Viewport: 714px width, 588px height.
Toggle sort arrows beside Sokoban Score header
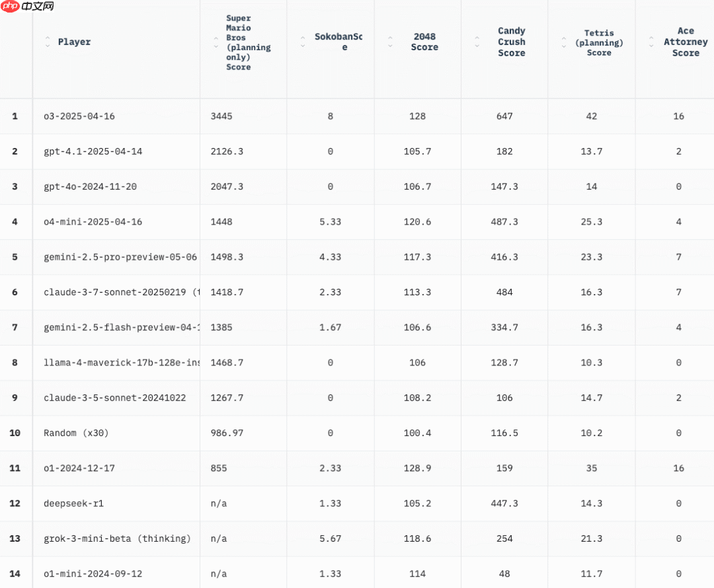(x=303, y=42)
